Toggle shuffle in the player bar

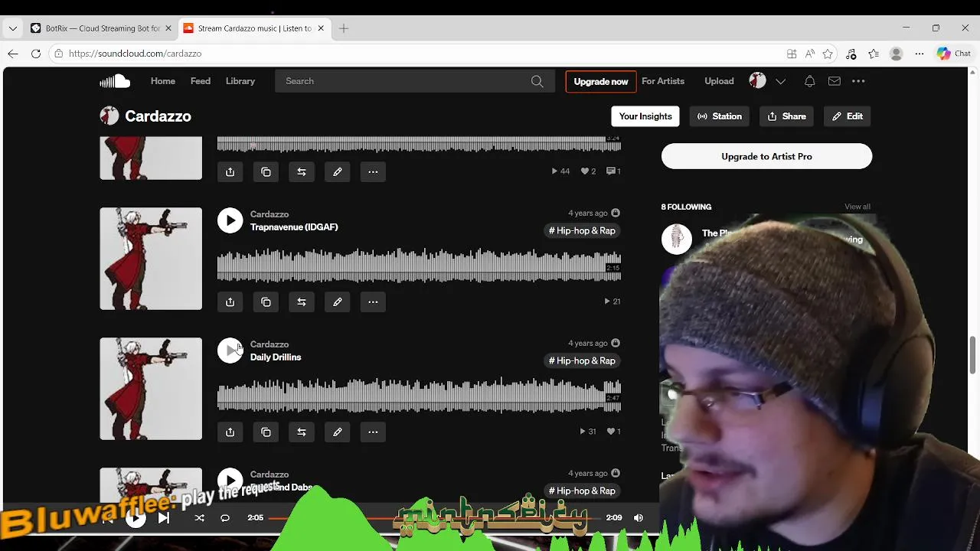pos(199,518)
